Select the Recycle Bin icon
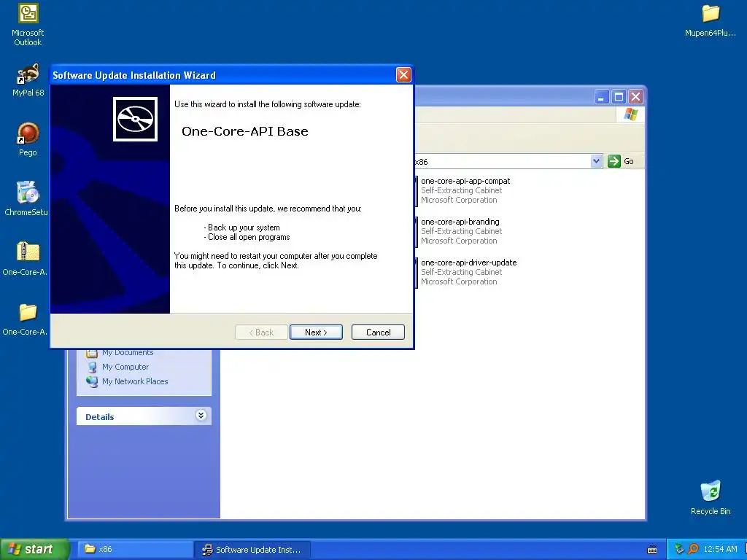 711,497
